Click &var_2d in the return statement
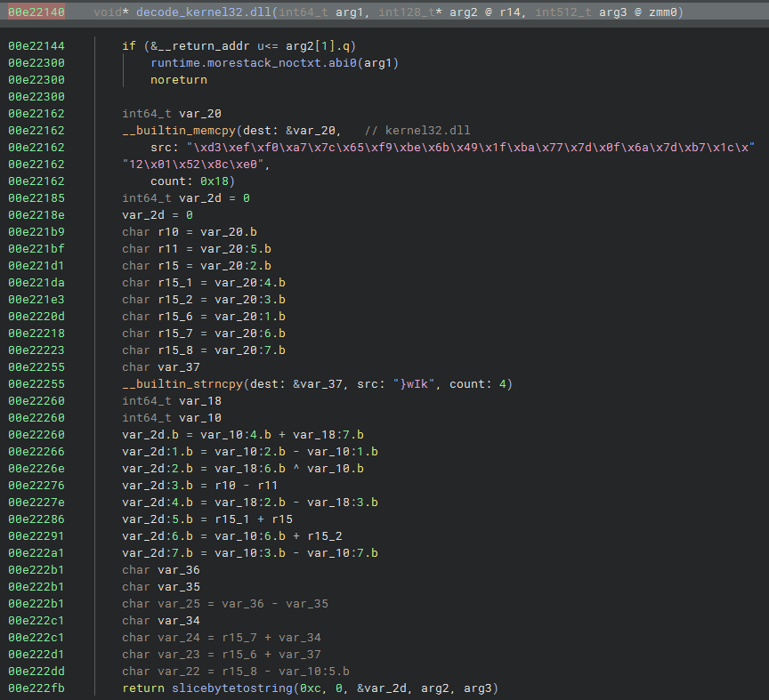 click(x=382, y=688)
